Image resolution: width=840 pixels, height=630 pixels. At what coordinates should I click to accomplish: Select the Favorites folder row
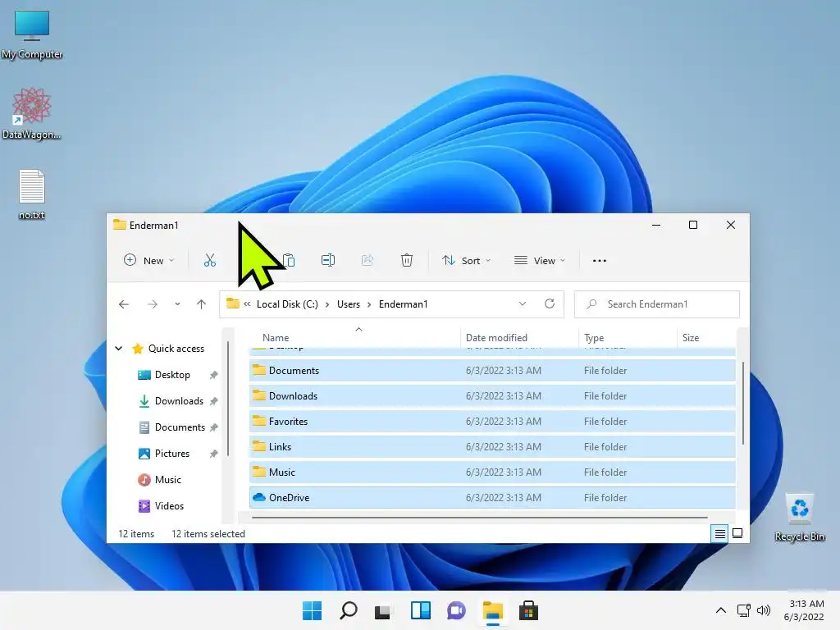(x=492, y=422)
